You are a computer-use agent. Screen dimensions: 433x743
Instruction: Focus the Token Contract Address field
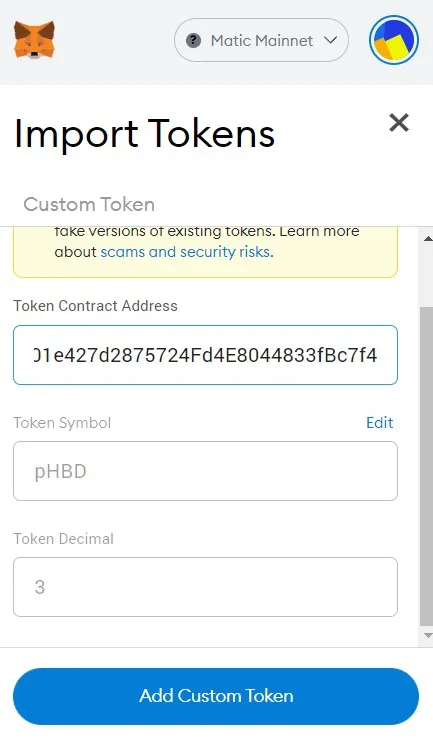pyautogui.click(x=205, y=355)
